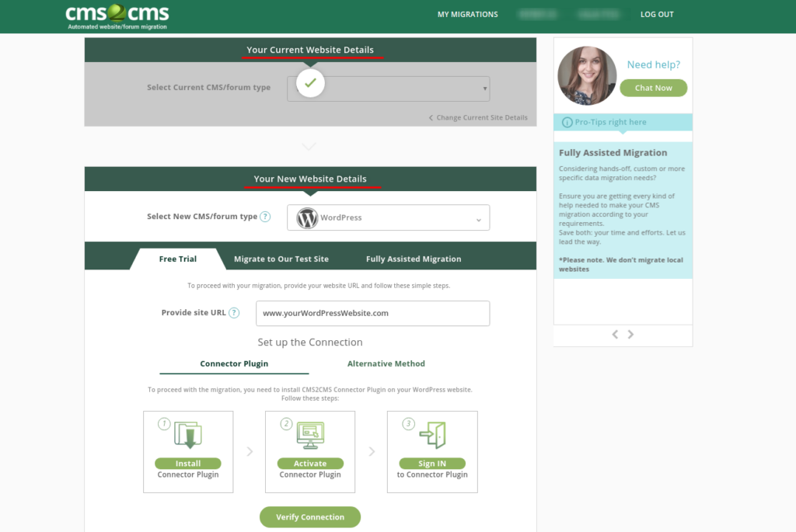This screenshot has height=532, width=796.
Task: Go to next pro-tip with right arrow
Action: coord(630,334)
